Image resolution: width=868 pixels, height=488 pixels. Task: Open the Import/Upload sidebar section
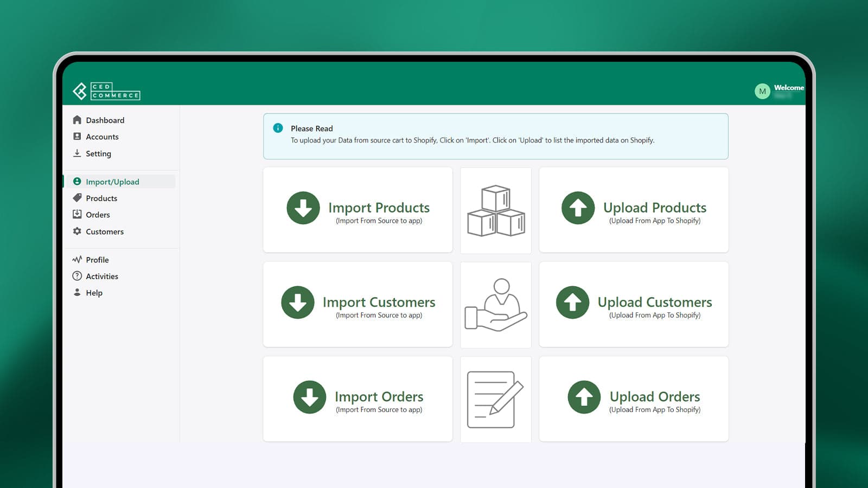112,182
